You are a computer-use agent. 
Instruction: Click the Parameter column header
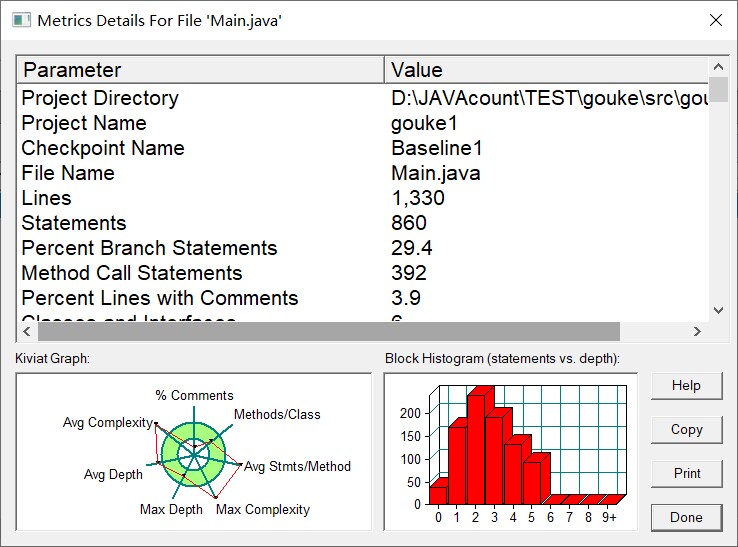[x=201, y=70]
